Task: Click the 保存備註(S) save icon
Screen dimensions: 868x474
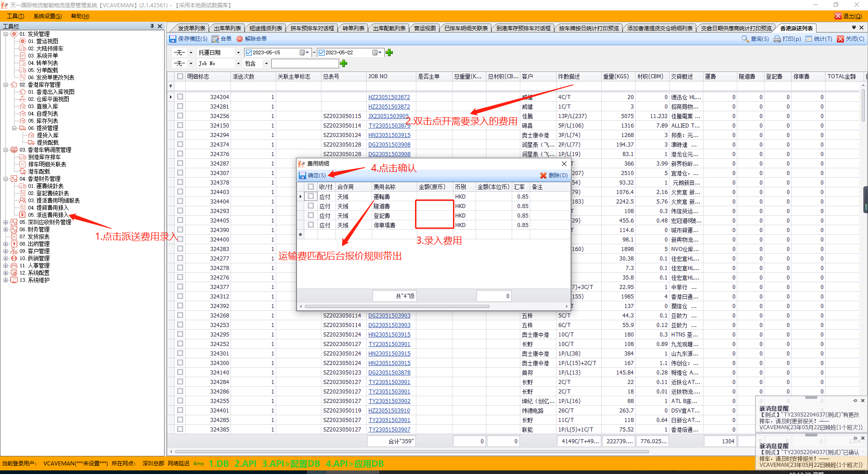Action: 173,39
